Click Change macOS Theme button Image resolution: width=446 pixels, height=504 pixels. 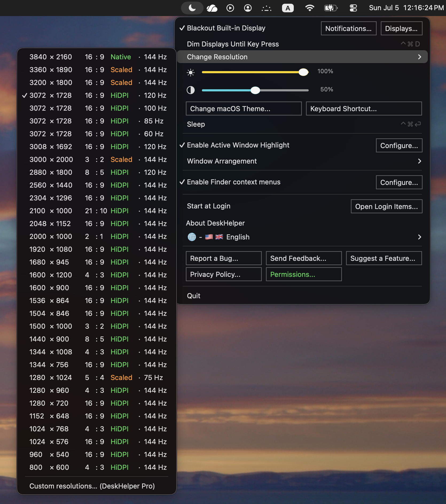244,108
